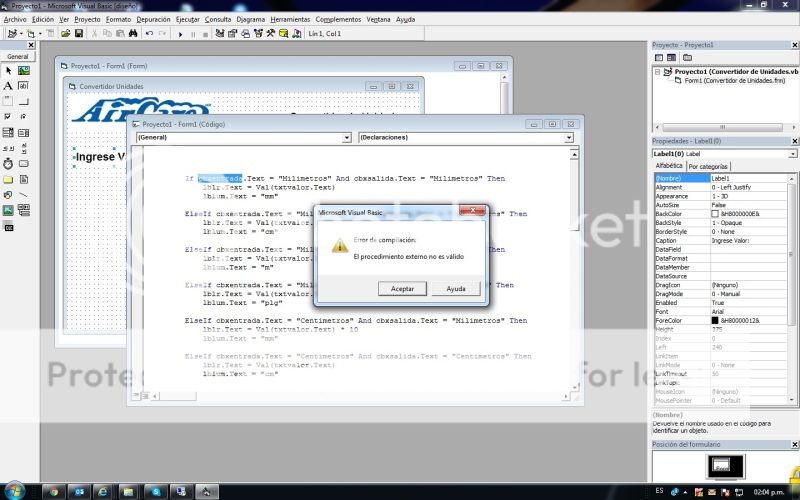Open the Edición menu

tap(43, 19)
